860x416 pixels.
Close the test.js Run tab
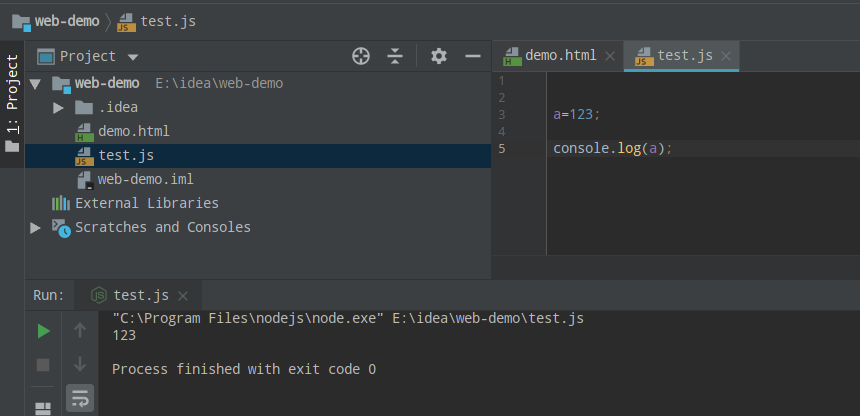click(183, 296)
